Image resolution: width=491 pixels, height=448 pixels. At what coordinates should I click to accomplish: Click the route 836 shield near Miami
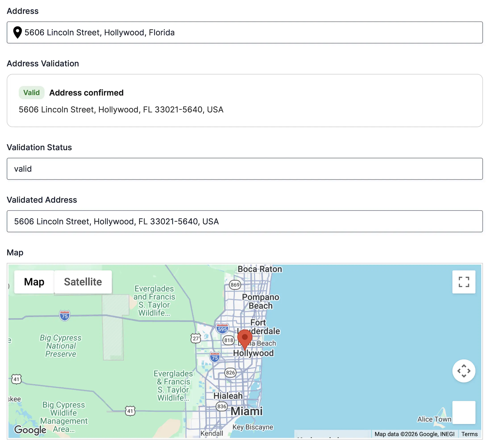pos(222,406)
